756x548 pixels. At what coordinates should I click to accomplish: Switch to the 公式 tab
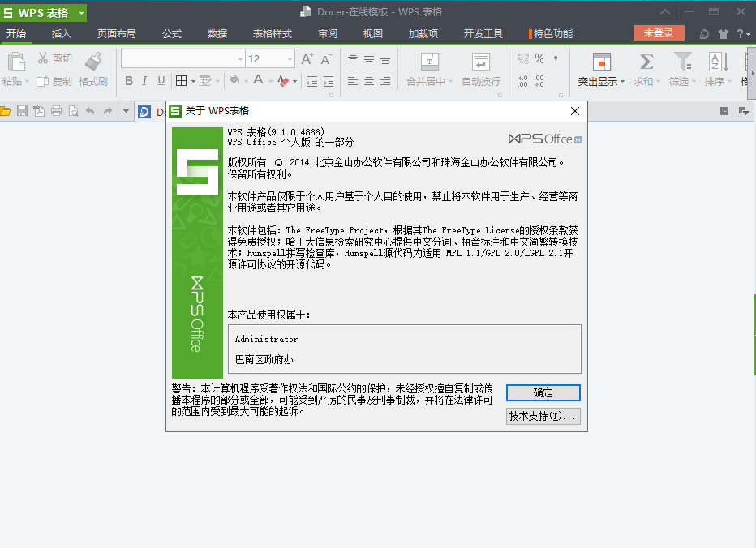(172, 34)
